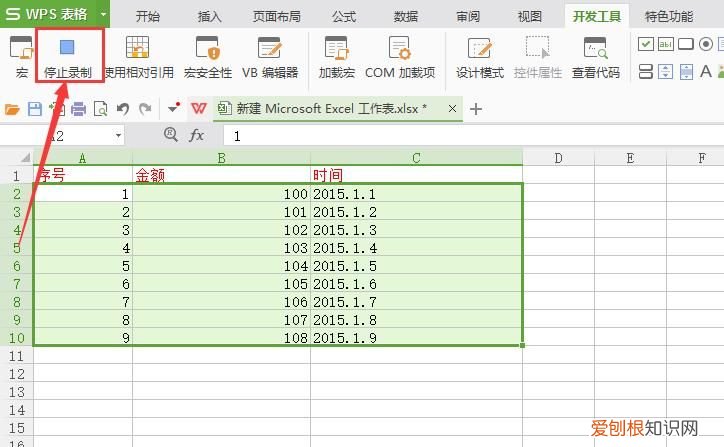The height and width of the screenshot is (447, 724).
Task: Click the formula bar input showing 1
Action: tap(473, 136)
